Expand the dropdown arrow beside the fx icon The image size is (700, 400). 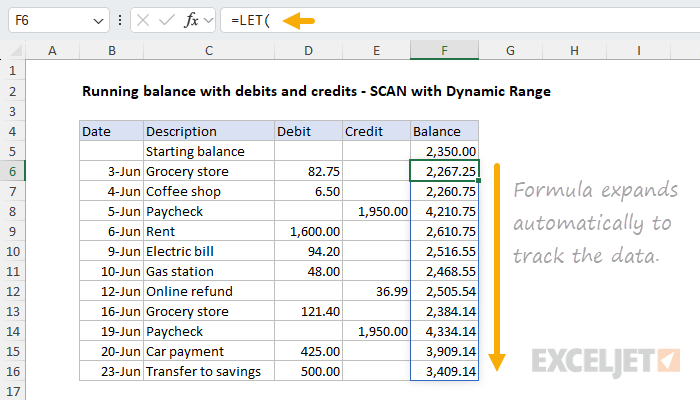click(x=208, y=20)
